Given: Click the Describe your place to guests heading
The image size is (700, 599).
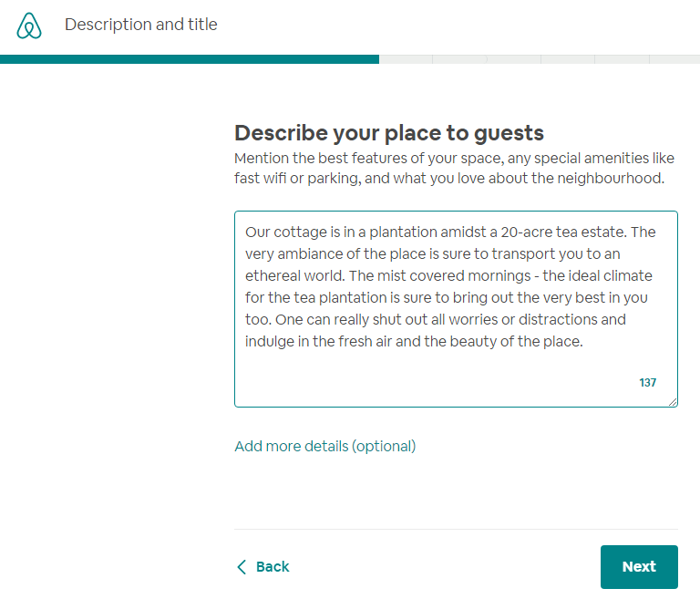Looking at the screenshot, I should (x=389, y=133).
